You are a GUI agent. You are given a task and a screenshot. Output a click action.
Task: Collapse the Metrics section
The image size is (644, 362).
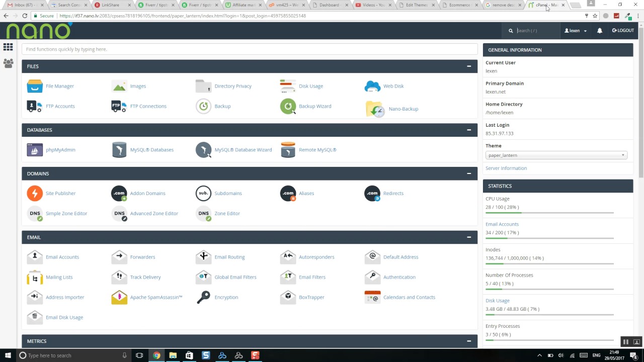[469, 341]
